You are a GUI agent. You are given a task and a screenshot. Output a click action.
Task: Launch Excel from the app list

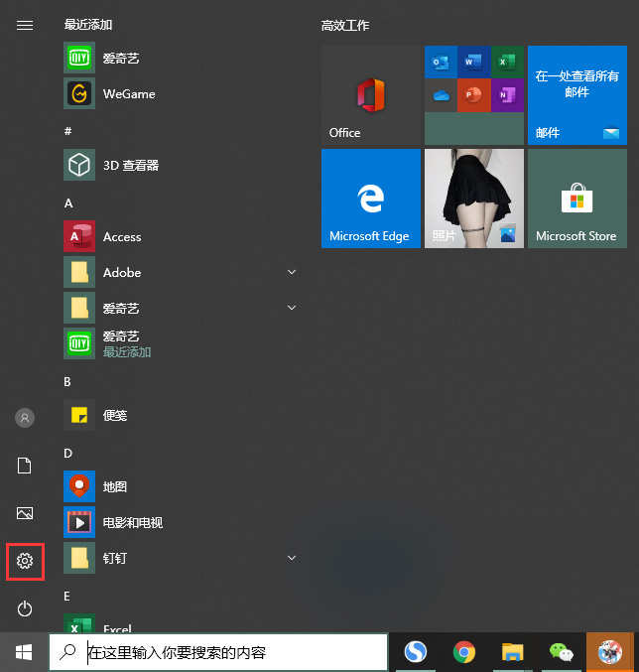(x=180, y=623)
